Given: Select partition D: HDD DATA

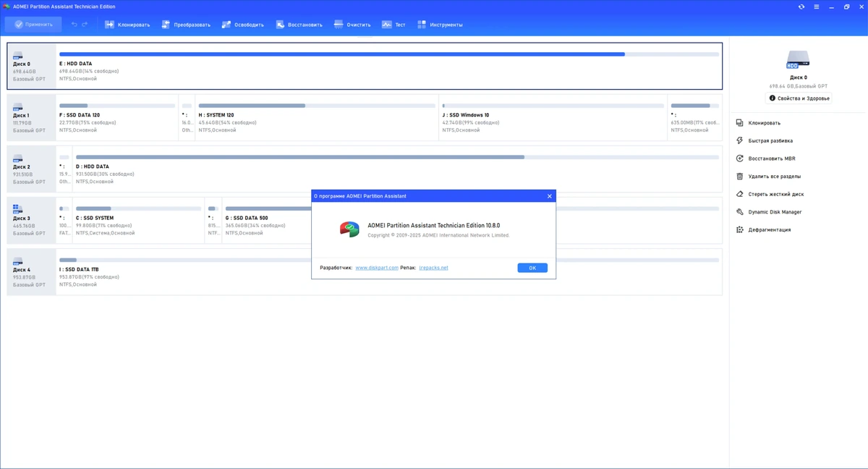Looking at the screenshot, I should [x=397, y=169].
